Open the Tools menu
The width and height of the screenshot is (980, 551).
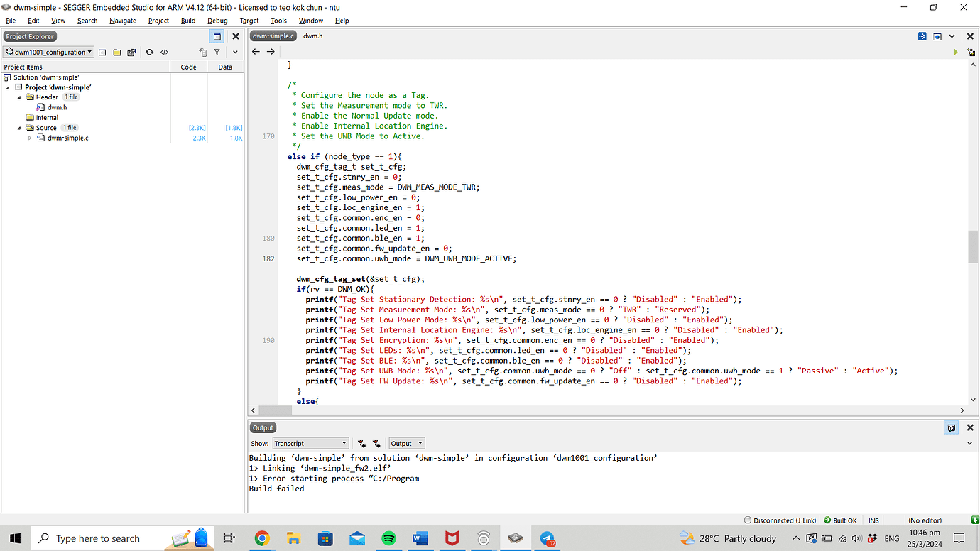click(278, 21)
